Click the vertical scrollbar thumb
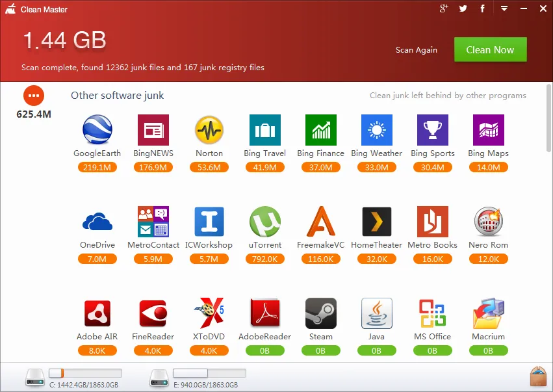Image resolution: width=553 pixels, height=392 pixels. [x=548, y=118]
